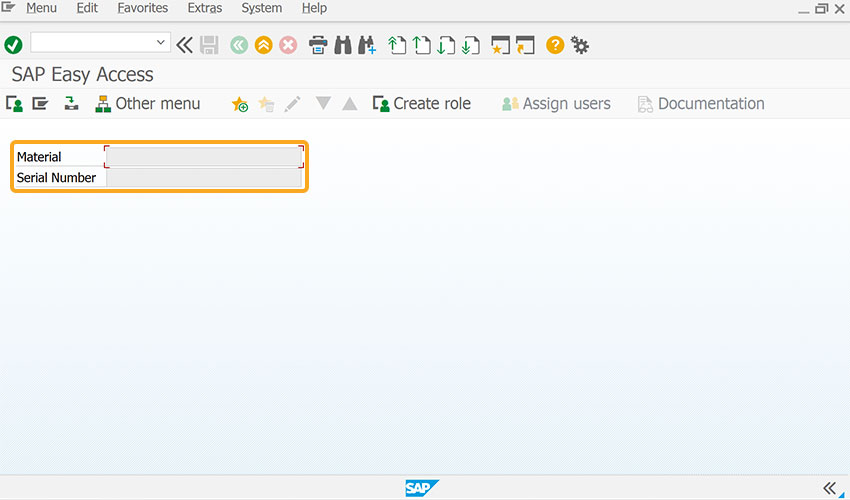Screen dimensions: 850x500
Task: Click the Move Favorites Down triangle
Action: pyautogui.click(x=323, y=103)
